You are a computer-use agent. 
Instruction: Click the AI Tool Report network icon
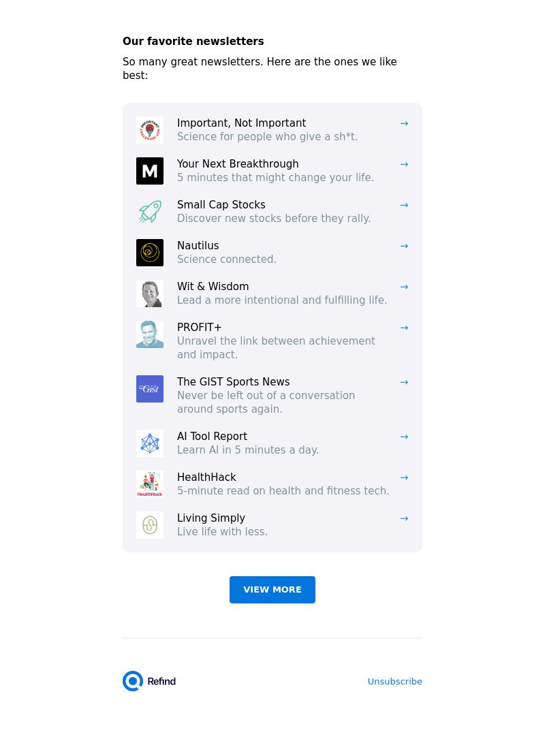[x=150, y=443]
